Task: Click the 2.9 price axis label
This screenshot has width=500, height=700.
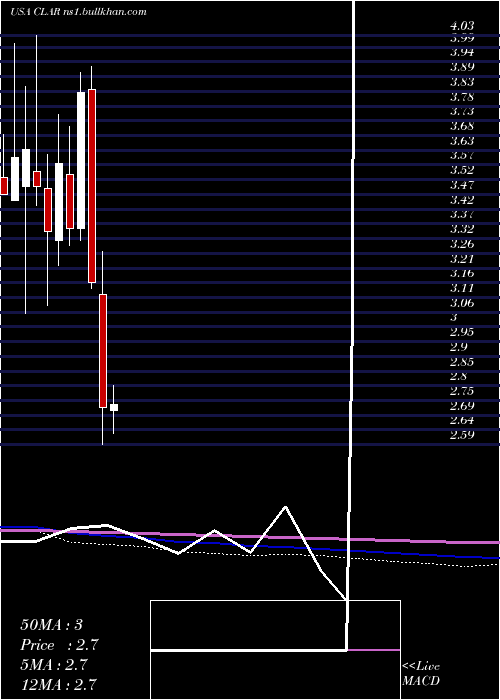Action: point(458,347)
